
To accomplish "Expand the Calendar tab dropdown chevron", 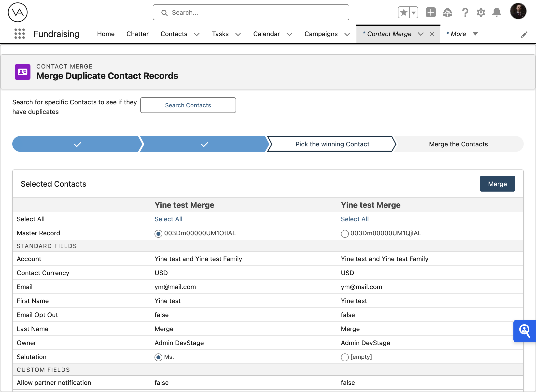I will (289, 34).
